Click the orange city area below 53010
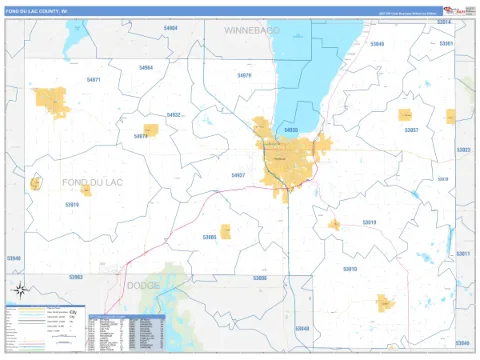Image resolution: width=480 pixels, height=360 pixels. 385,303
